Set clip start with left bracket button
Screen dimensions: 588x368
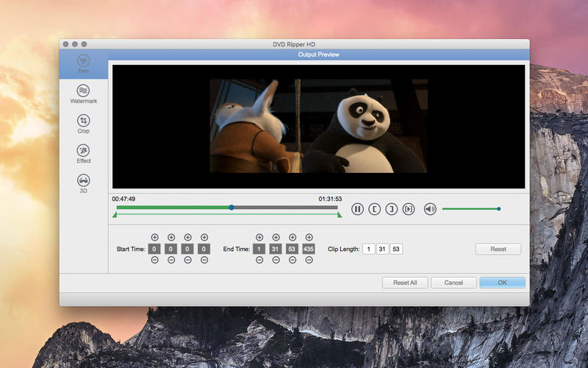point(374,209)
